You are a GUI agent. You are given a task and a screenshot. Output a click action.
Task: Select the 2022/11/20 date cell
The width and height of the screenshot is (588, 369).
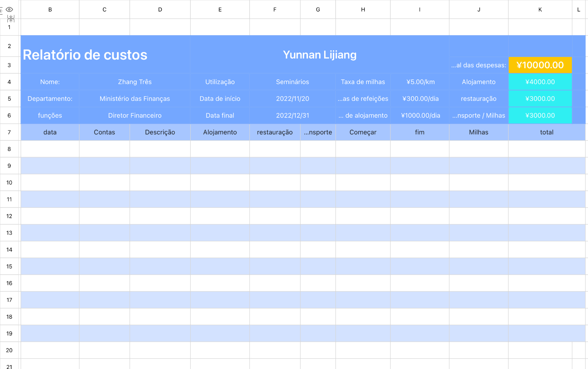[x=293, y=99]
